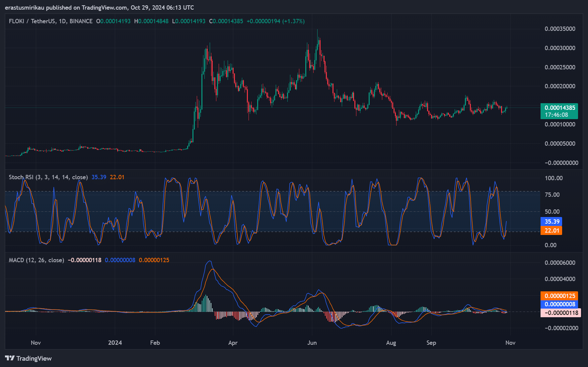Click the Aug label on time axis
Viewport: 588px width, 367px height.
coord(391,343)
